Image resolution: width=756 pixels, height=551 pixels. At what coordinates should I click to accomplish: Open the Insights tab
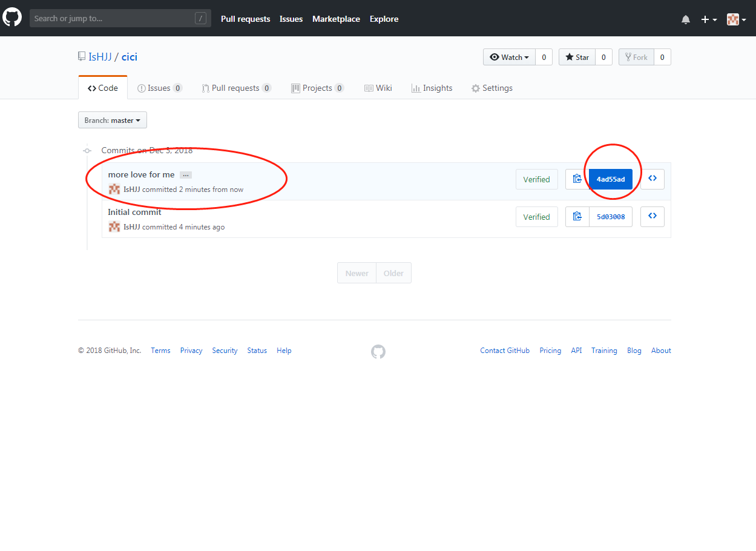432,88
